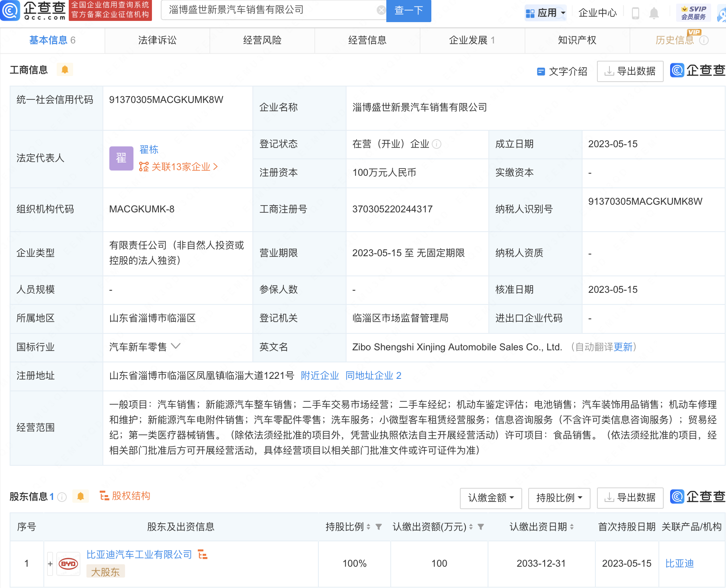Viewport: 726px width, 588px height.
Task: Click the bell alert beside 股东信息
Action: [80, 496]
